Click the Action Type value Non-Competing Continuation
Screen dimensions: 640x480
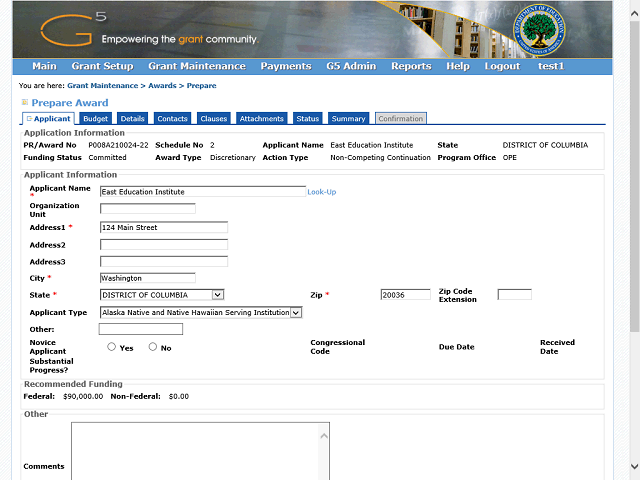tap(380, 158)
